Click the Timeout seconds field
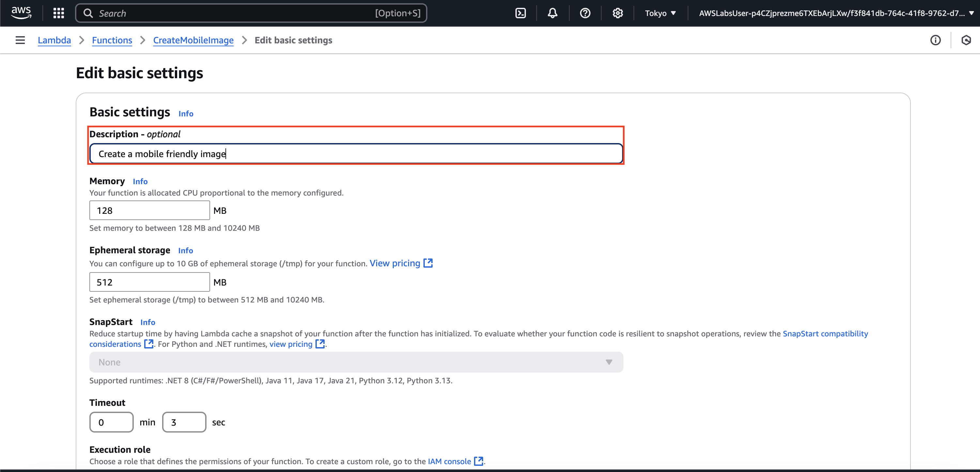 pos(184,422)
